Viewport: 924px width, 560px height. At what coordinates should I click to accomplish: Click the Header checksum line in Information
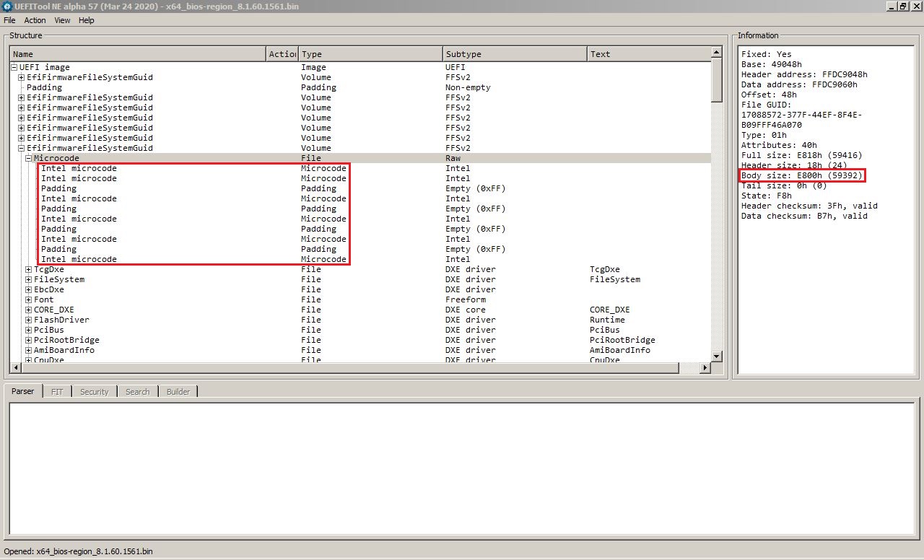coord(809,206)
